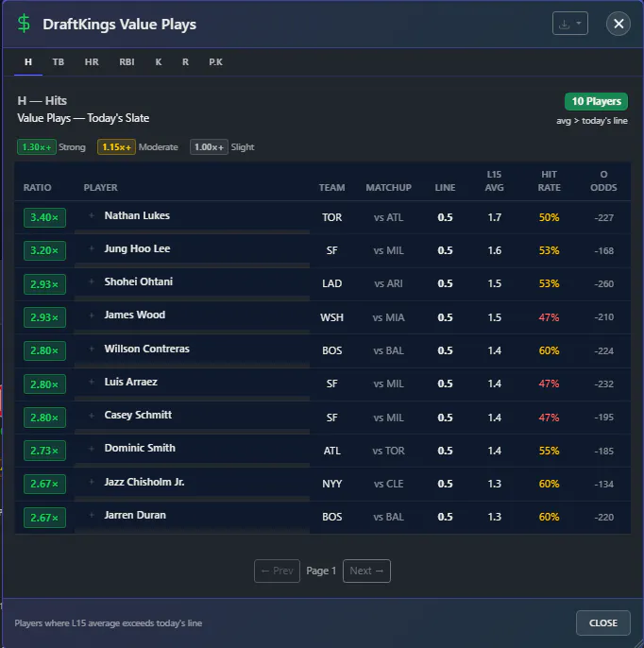Click the 10 Players badge
644x648 pixels.
coord(596,101)
